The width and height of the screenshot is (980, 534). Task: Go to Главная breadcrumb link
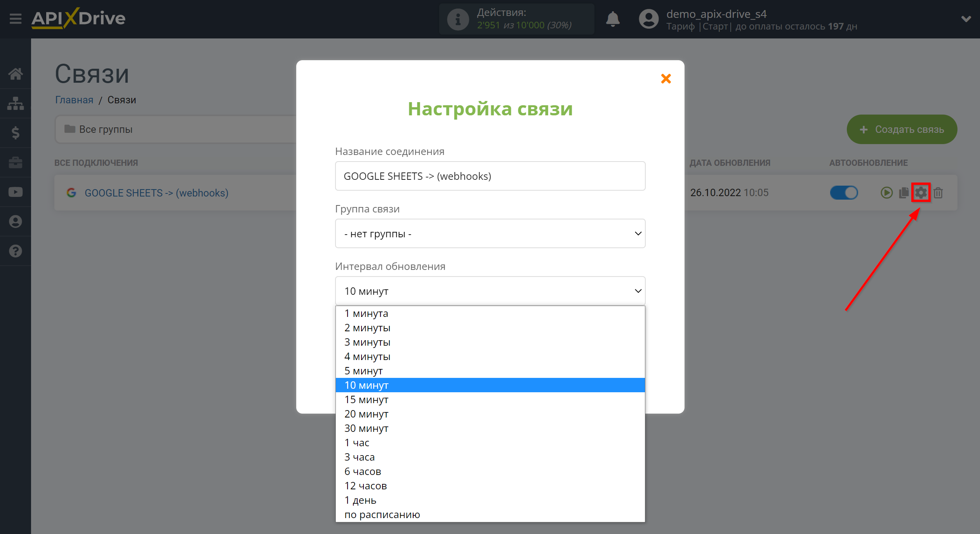[x=74, y=100]
